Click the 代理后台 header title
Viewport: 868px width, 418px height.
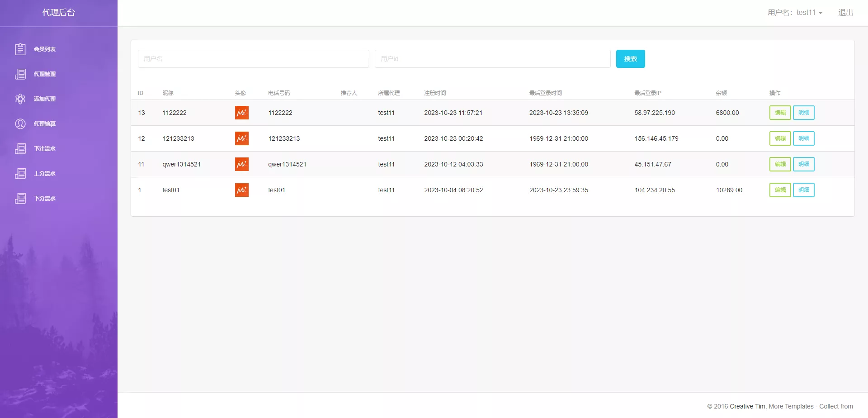coord(59,13)
